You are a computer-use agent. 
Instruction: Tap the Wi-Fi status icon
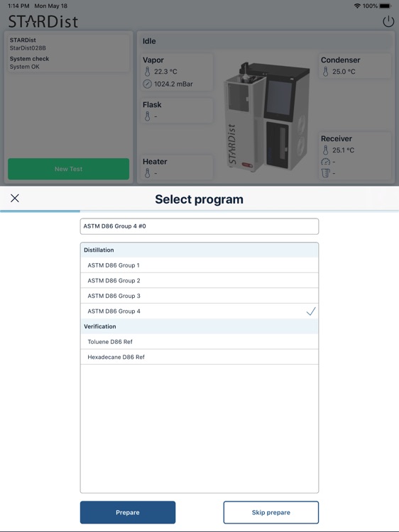[x=357, y=6]
